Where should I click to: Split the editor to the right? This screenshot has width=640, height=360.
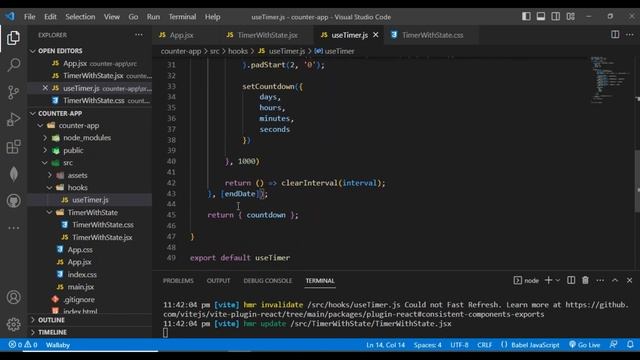[615, 35]
